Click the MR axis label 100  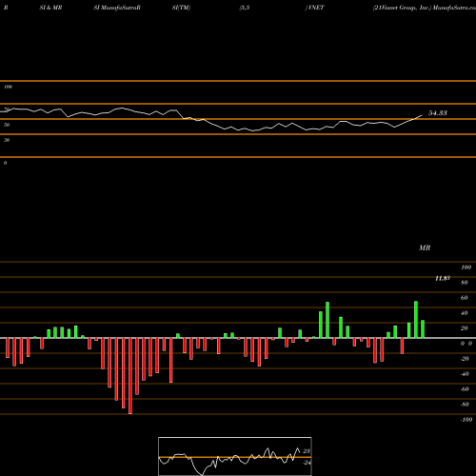tap(466, 268)
